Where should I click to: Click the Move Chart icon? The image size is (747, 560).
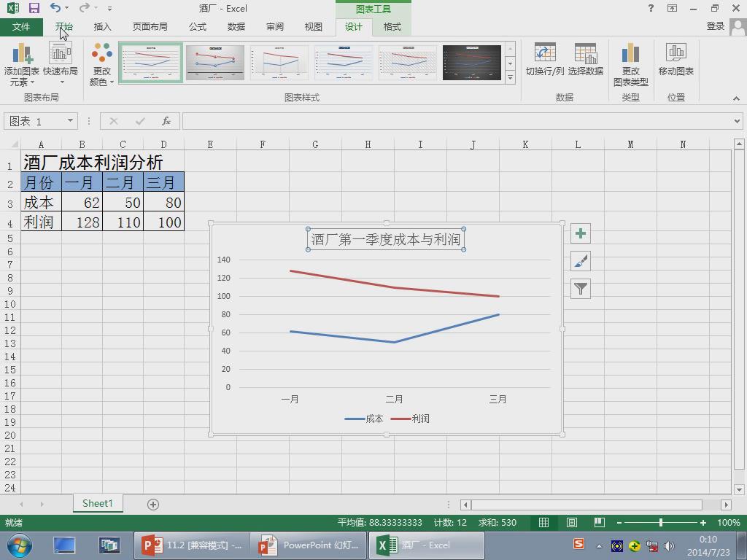[x=676, y=60]
